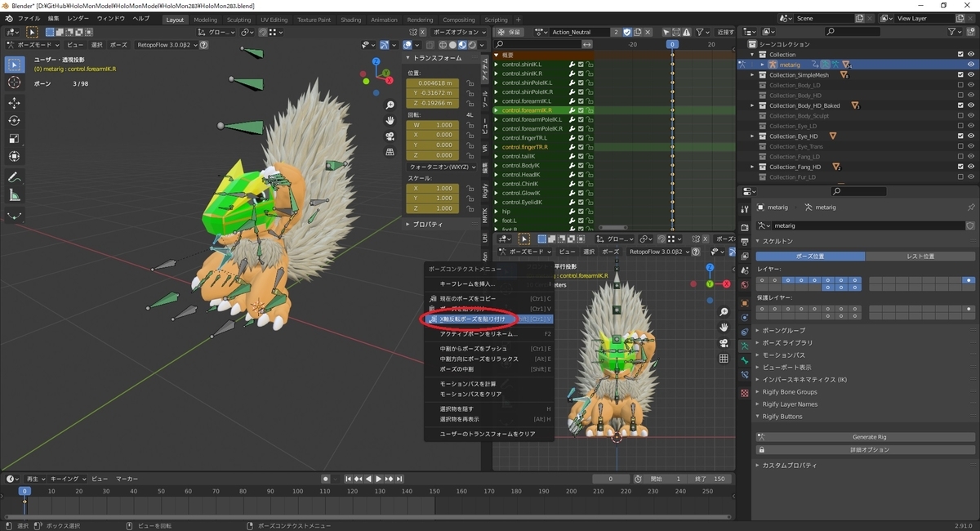
Task: Click the 保留 button in dope sheet
Action: (x=509, y=32)
